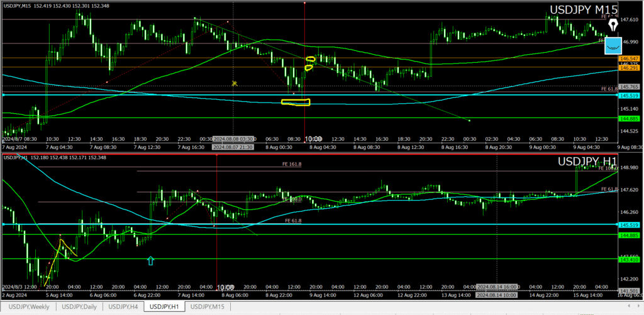Click the green 144.885 price label on M15
This screenshot has width=644, height=315.
tap(630, 118)
